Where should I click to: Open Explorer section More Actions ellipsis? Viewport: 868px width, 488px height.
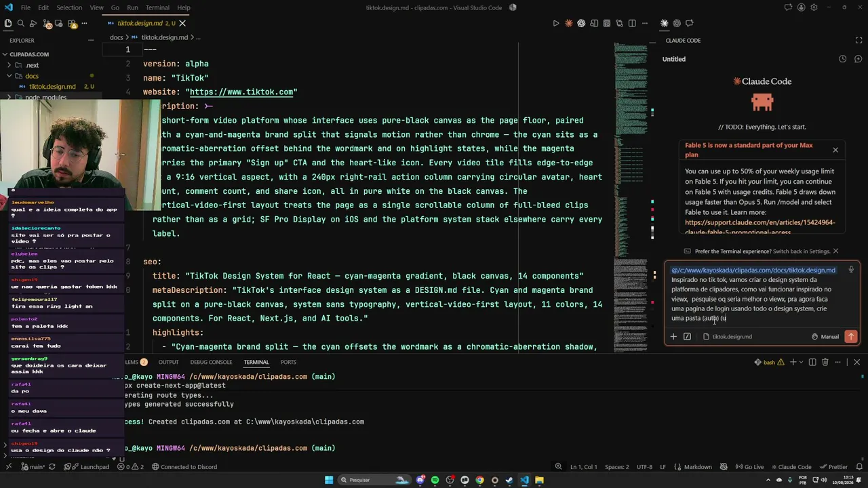click(x=91, y=40)
